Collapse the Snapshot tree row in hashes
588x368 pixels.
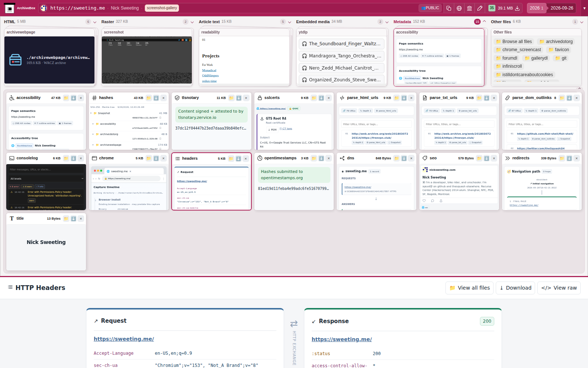pyautogui.click(x=91, y=113)
